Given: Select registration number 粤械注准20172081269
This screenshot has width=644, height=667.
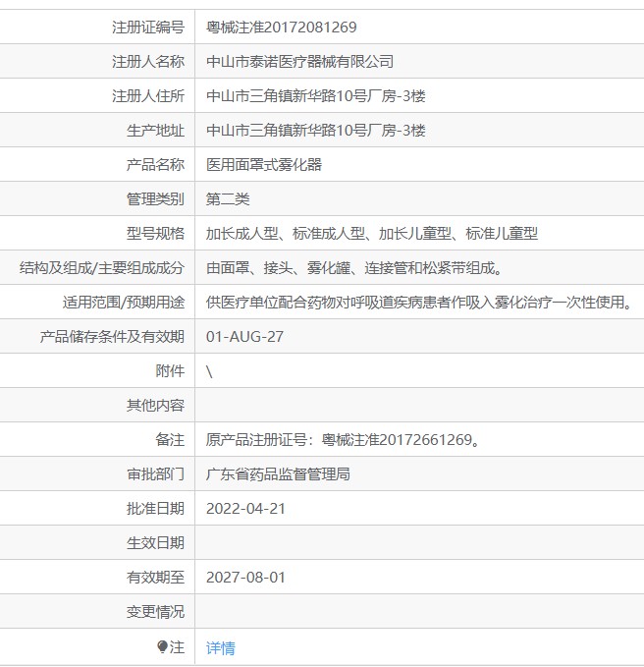Looking at the screenshot, I should click(x=281, y=28).
